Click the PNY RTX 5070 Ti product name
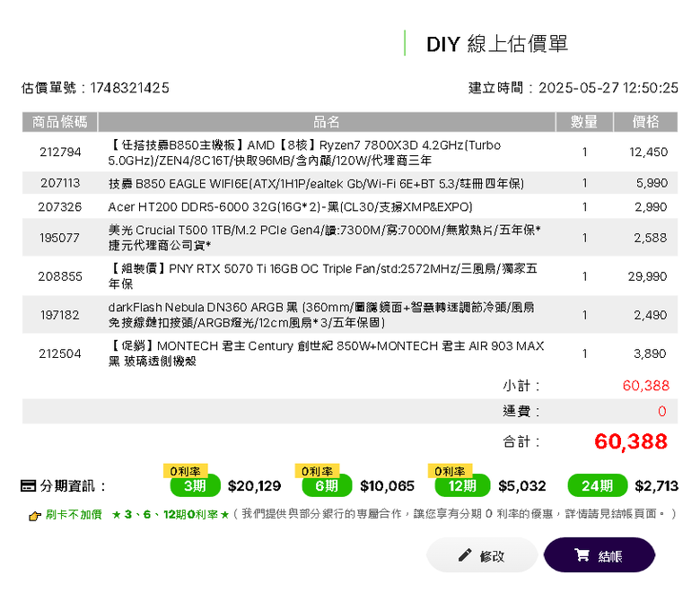 coord(322,276)
